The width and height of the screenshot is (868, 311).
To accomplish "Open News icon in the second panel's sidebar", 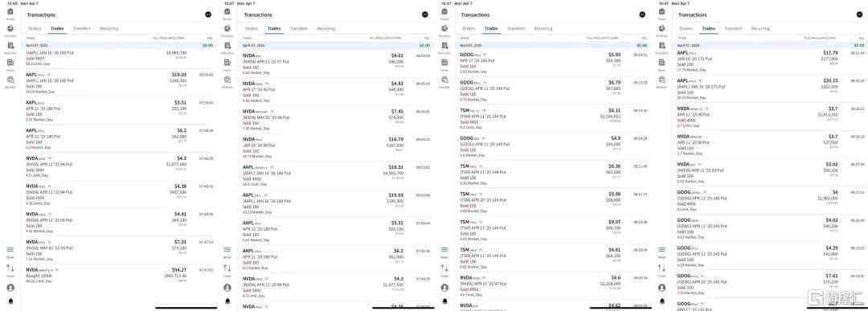I will point(227,63).
